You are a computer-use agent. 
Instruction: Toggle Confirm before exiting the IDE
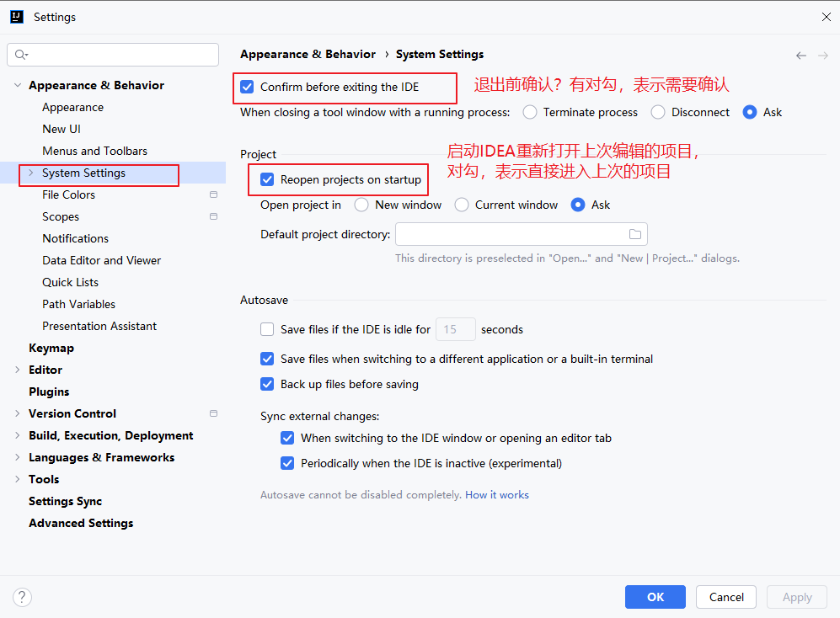point(247,87)
